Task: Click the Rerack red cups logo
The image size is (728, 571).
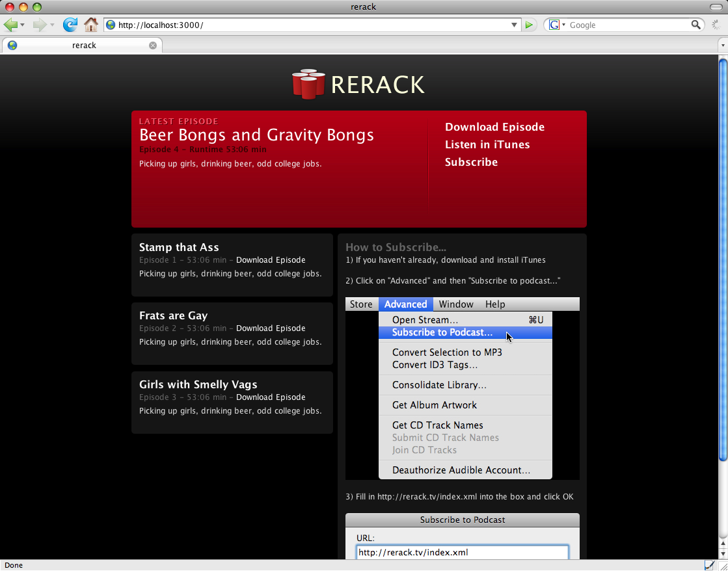Action: click(308, 84)
